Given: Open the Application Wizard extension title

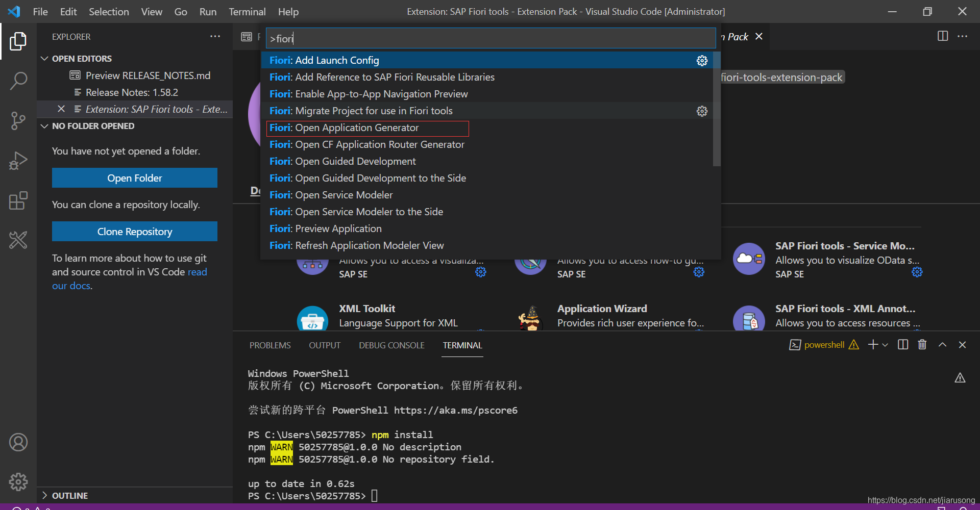Looking at the screenshot, I should [x=602, y=309].
